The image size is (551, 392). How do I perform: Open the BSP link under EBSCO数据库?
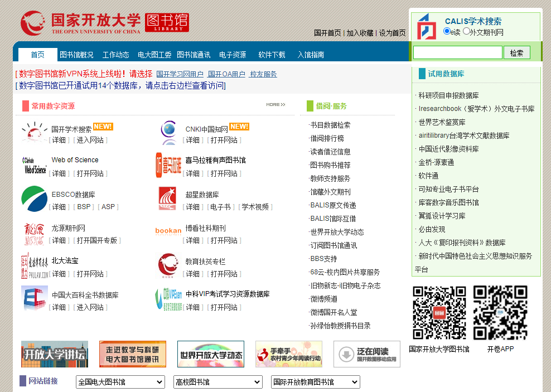(x=84, y=206)
